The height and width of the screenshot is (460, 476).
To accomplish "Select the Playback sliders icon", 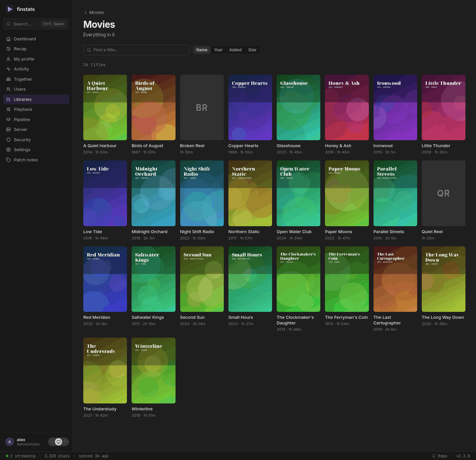I will [x=9, y=109].
